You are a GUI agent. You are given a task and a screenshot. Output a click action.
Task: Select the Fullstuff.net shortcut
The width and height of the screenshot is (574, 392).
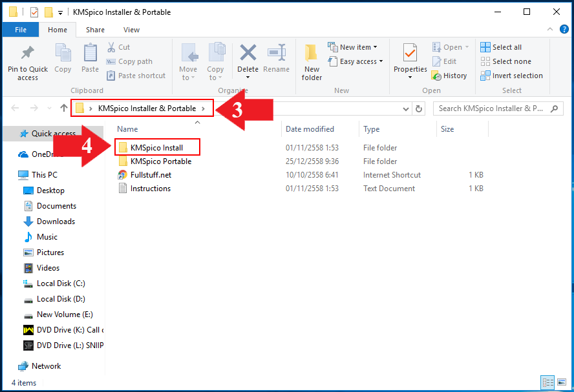point(151,175)
